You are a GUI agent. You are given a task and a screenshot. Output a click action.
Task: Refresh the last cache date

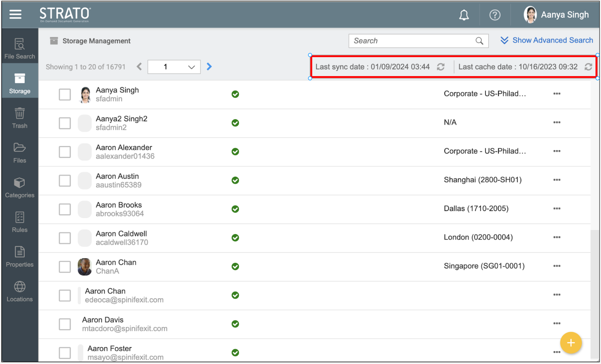[x=588, y=67]
